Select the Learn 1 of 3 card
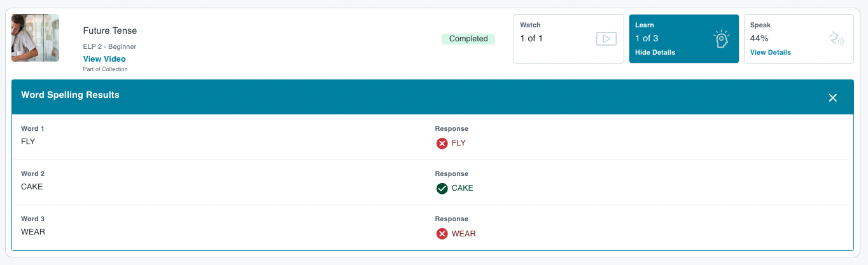The height and width of the screenshot is (265, 868). (684, 39)
